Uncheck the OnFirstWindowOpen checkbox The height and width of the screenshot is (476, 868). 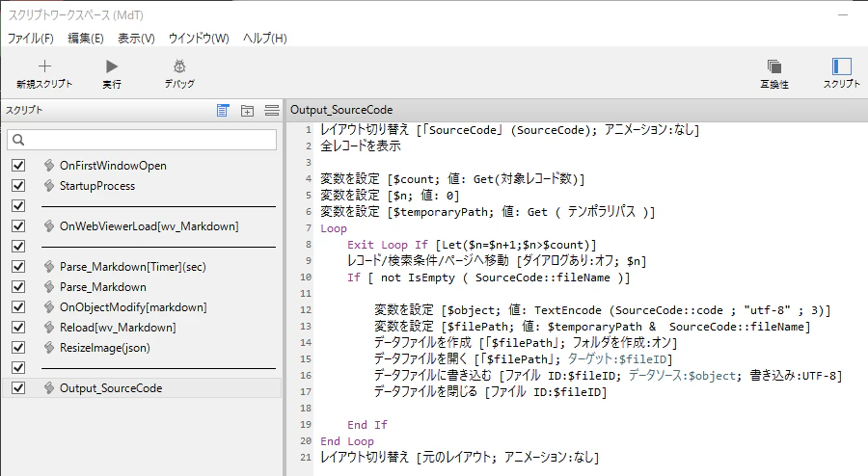[x=18, y=166]
